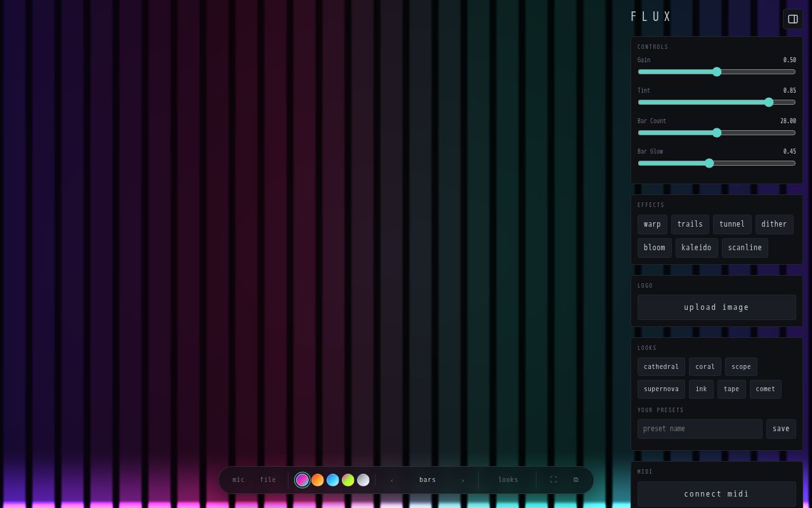Apply the supernova look
812x508 pixels.
coord(661,389)
